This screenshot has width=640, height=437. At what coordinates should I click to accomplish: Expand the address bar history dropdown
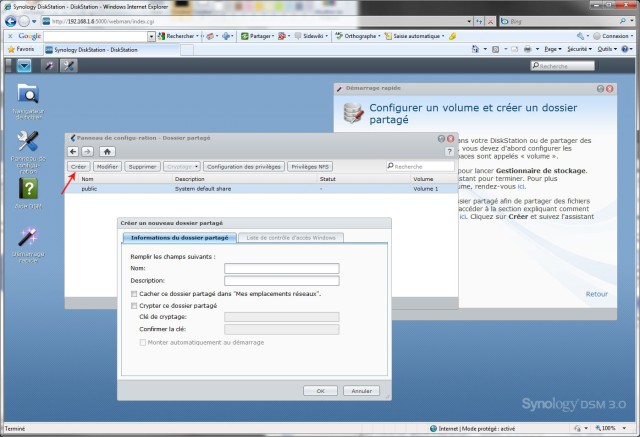[469, 21]
